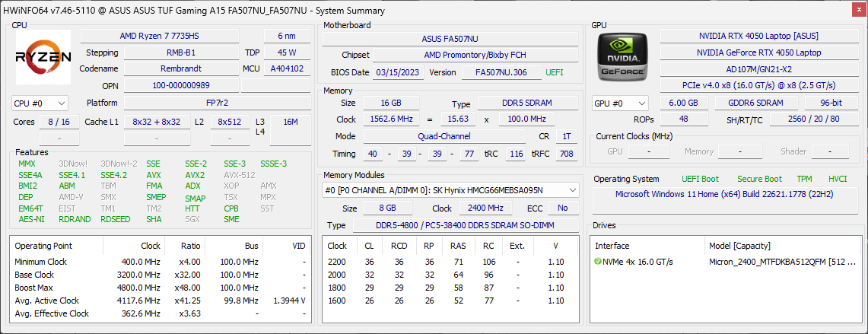Click the NVIDIA GeForce logo image

(x=623, y=56)
